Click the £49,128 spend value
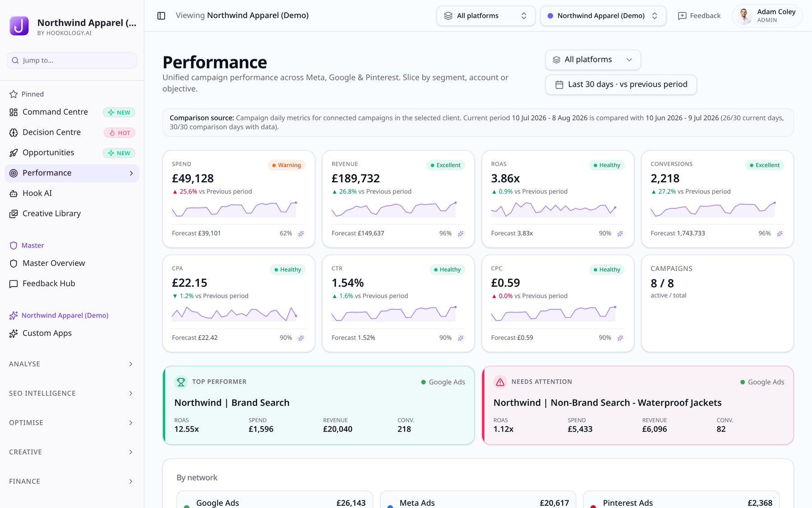 193,179
